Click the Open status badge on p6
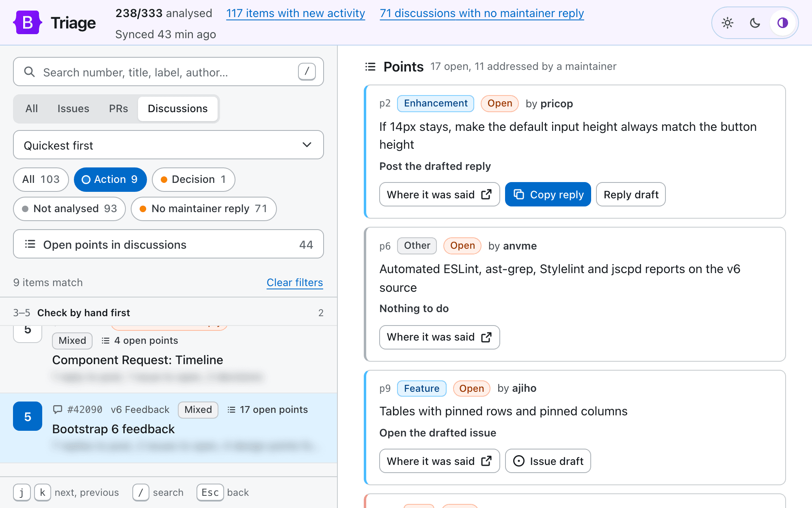 (462, 245)
